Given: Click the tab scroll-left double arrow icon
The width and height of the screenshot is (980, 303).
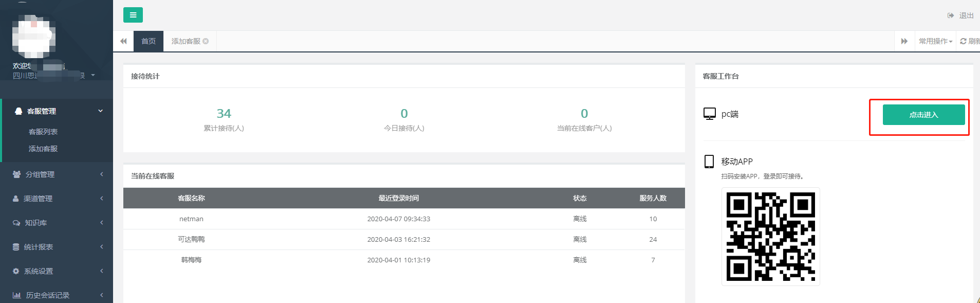Looking at the screenshot, I should (x=123, y=41).
